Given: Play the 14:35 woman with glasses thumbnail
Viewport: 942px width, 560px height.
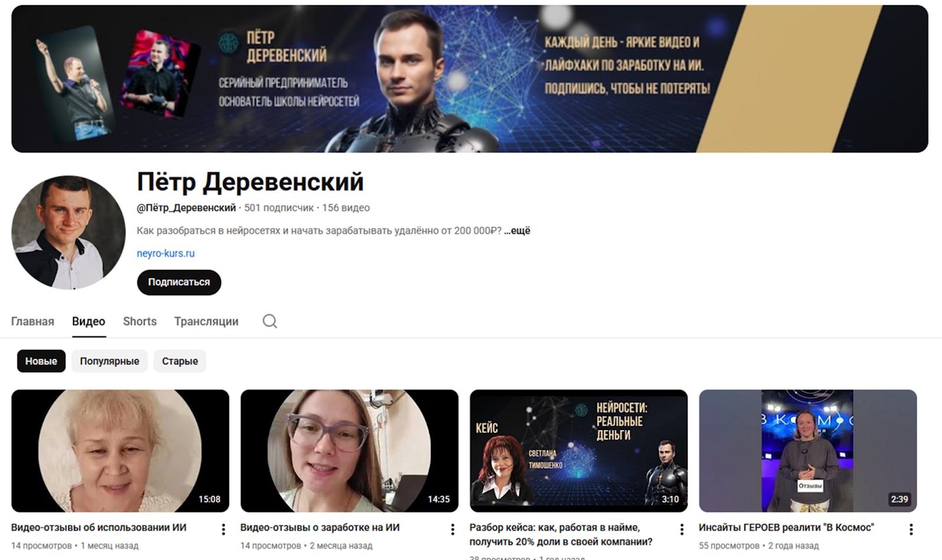Looking at the screenshot, I should [349, 451].
